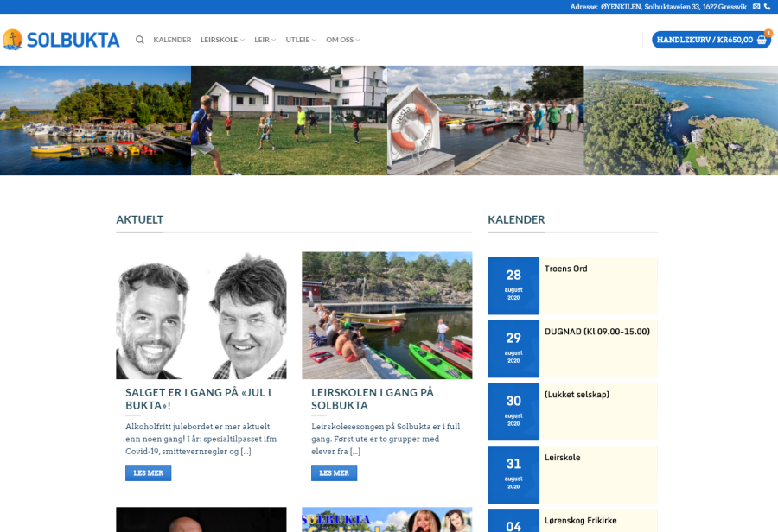Viewport: 778px width, 532px height.
Task: Open the Handlekurv shopping cart button
Action: [711, 40]
